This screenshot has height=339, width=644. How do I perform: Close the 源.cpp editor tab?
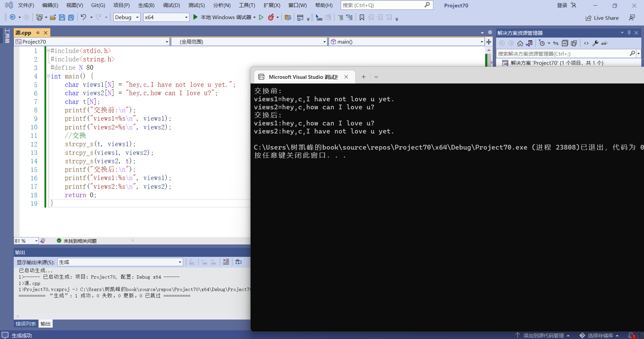[46, 33]
